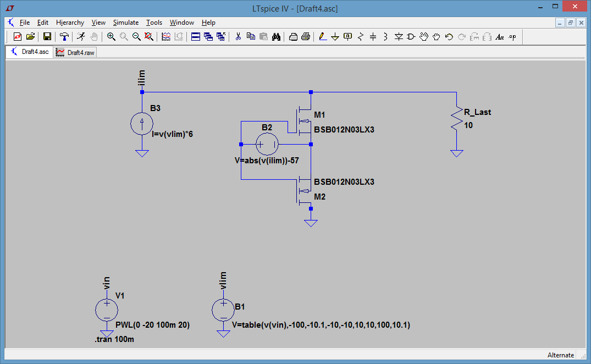Select the Zoom In magnifier tool
This screenshot has width=591, height=364.
click(111, 36)
